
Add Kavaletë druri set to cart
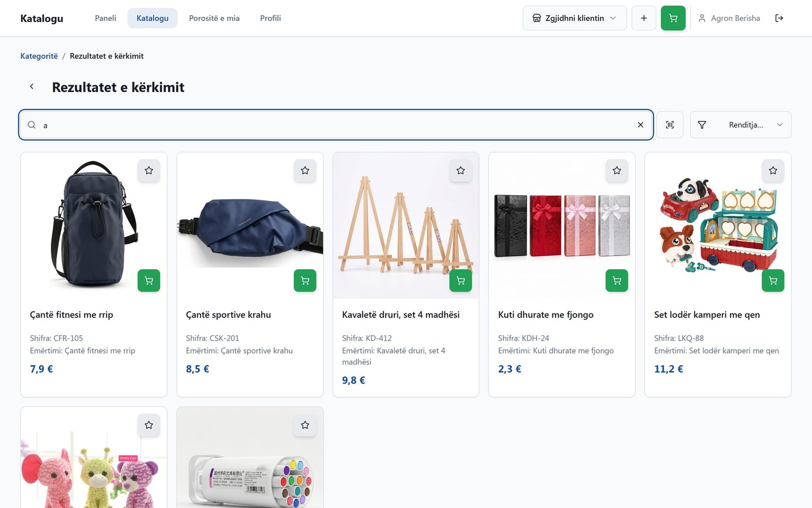[461, 280]
